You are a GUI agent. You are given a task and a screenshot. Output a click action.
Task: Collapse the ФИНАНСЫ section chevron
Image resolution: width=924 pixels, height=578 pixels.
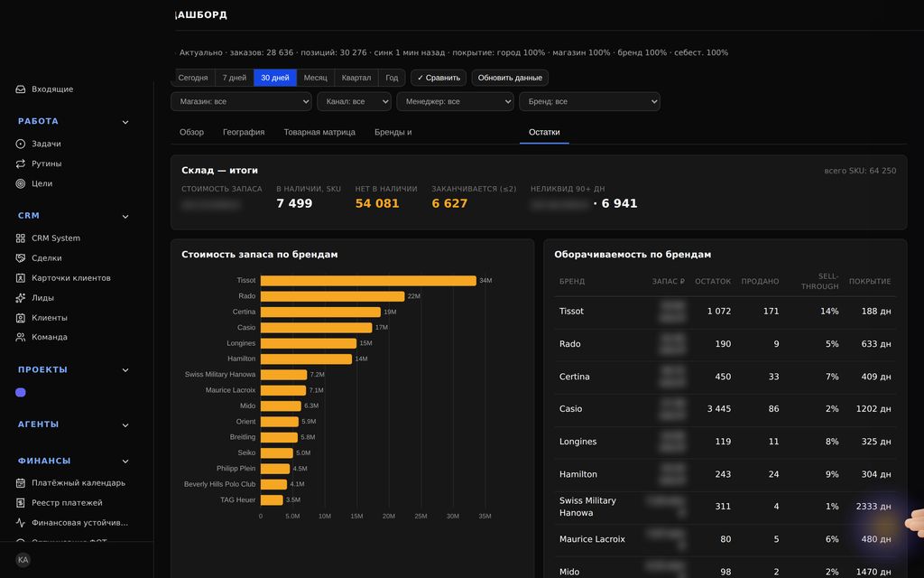click(x=125, y=461)
